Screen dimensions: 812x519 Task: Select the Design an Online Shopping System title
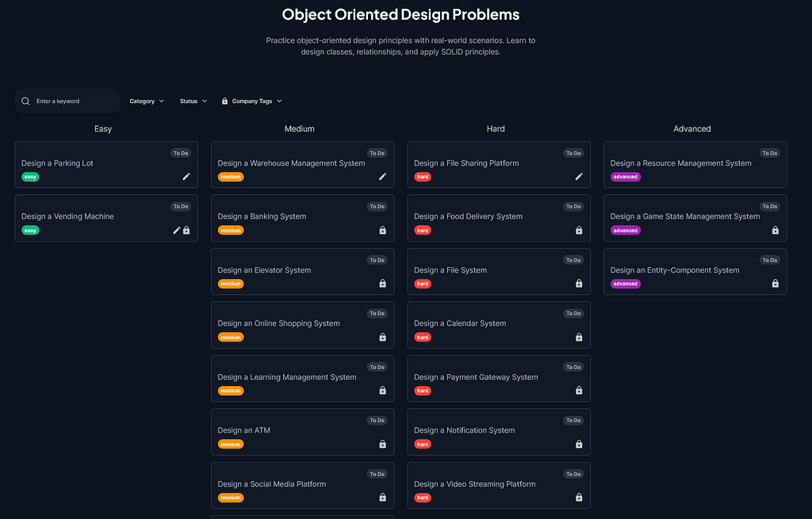click(278, 323)
